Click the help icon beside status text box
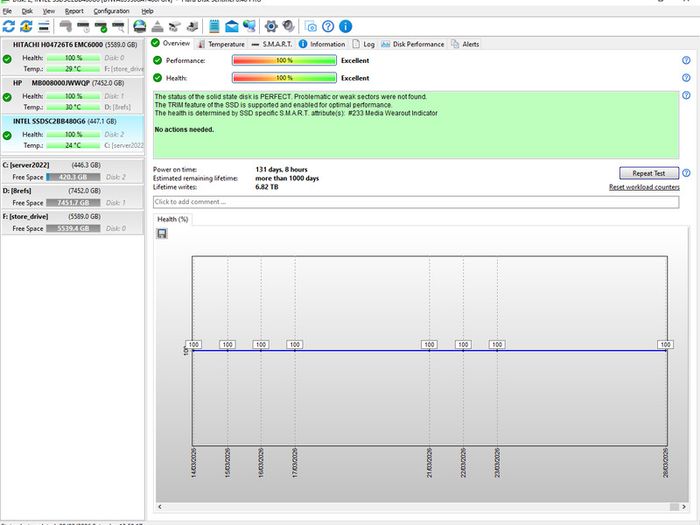The width and height of the screenshot is (700, 525). [x=686, y=95]
